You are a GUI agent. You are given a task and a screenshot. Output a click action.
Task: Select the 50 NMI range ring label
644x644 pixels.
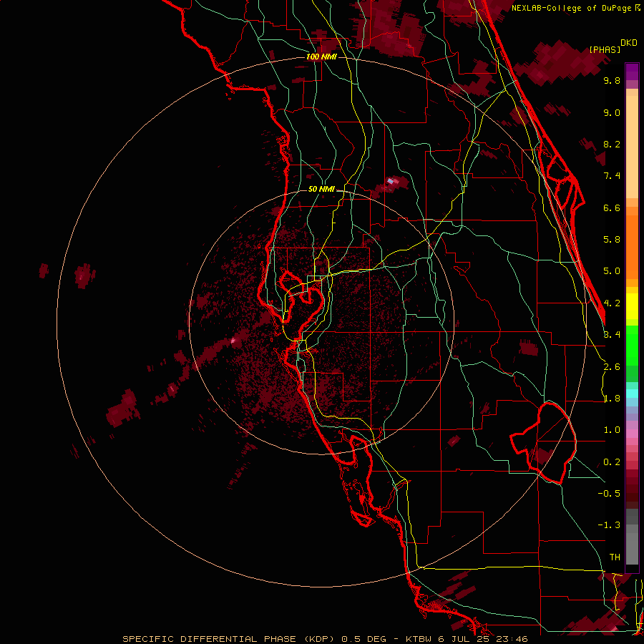(321, 189)
